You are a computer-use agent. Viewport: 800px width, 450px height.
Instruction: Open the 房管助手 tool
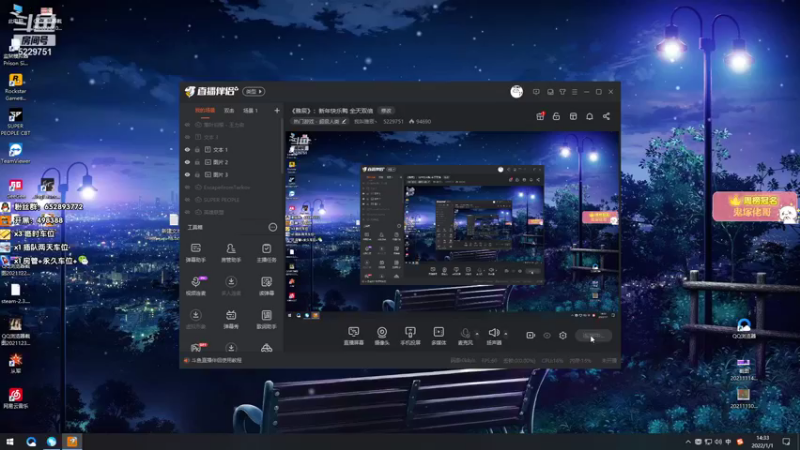click(231, 253)
